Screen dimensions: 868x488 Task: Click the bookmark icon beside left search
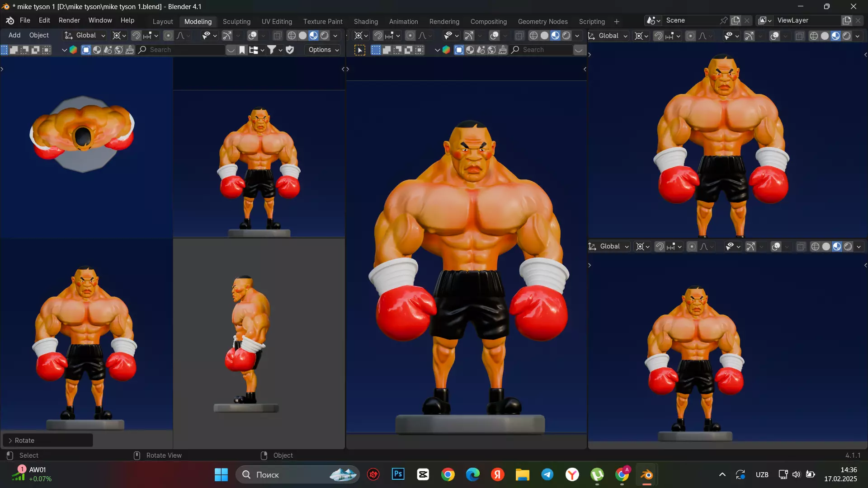click(242, 50)
